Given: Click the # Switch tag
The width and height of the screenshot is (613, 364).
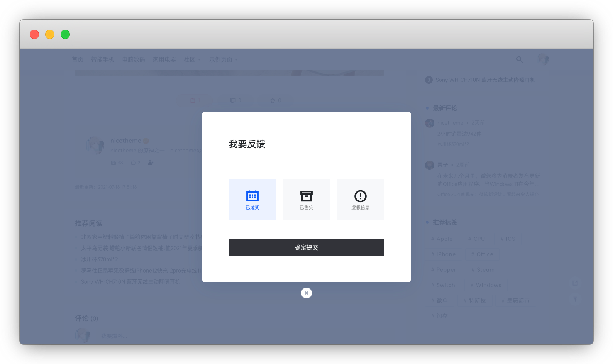Looking at the screenshot, I should pos(443,285).
